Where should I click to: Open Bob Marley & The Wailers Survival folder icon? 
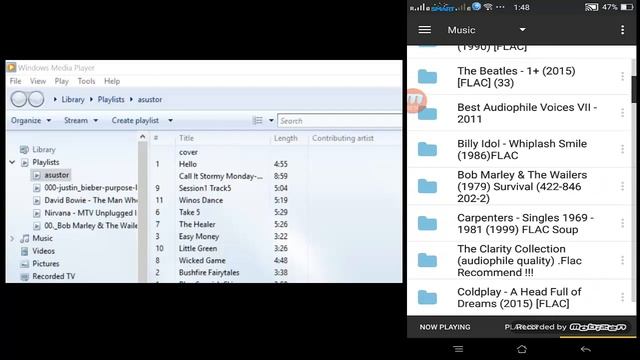[427, 186]
